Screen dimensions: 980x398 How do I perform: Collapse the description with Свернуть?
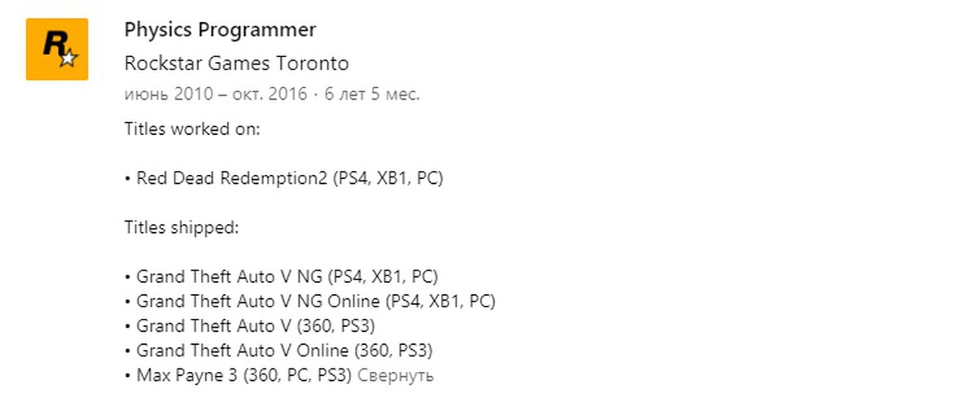396,376
